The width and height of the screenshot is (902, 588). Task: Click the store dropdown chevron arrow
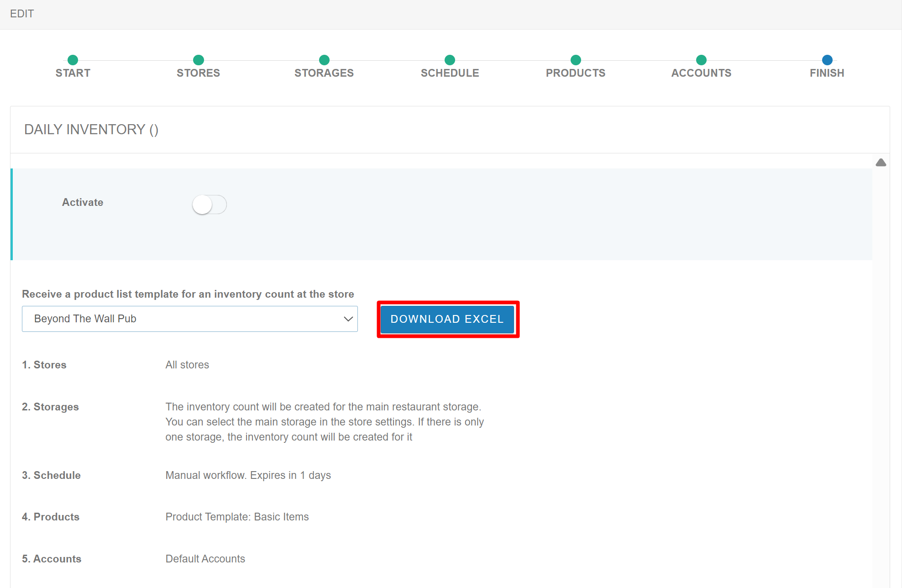(x=348, y=319)
